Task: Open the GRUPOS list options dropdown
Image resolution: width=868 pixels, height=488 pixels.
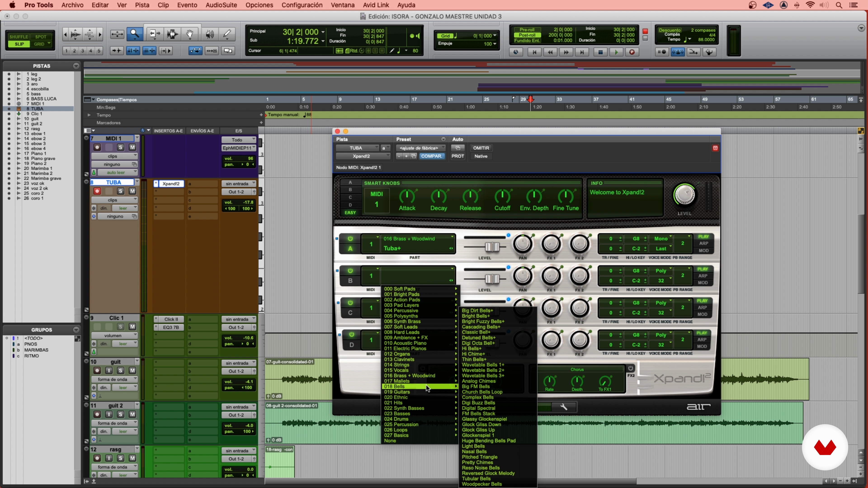Action: tap(76, 330)
